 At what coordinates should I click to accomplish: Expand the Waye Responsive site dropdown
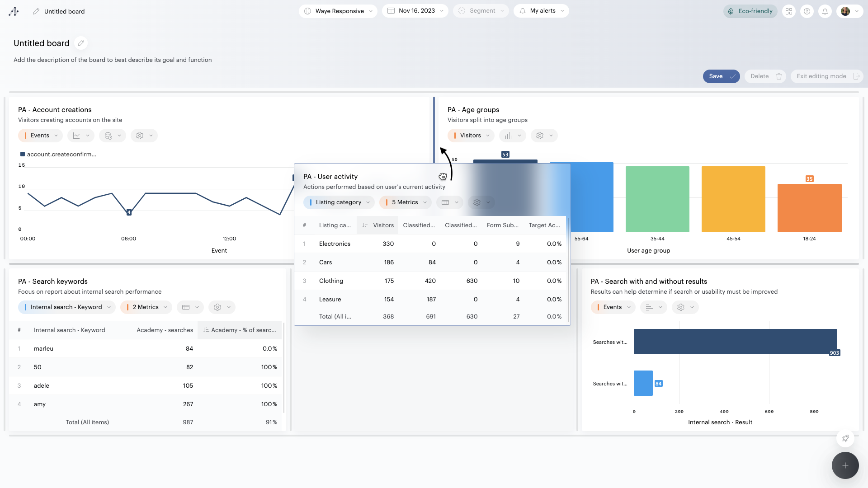click(x=338, y=11)
